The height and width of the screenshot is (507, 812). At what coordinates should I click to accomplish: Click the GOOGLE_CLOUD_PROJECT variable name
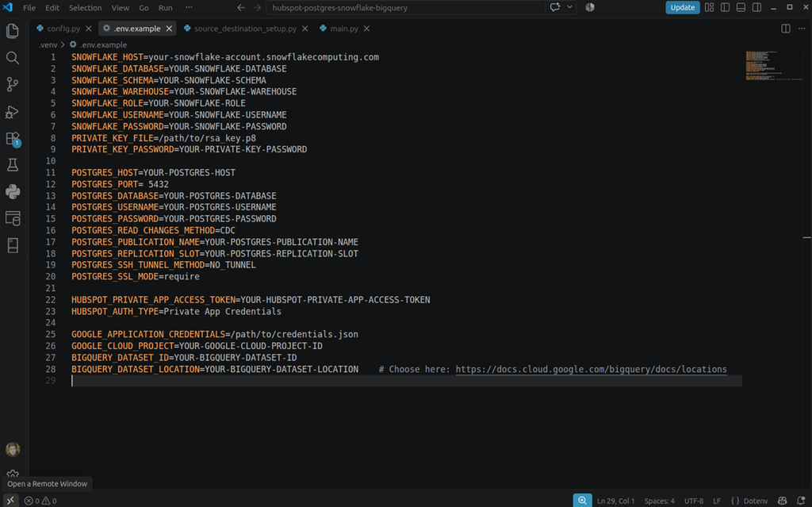123,346
